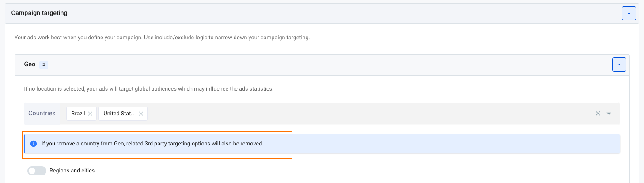Click the blue info icon

34,144
